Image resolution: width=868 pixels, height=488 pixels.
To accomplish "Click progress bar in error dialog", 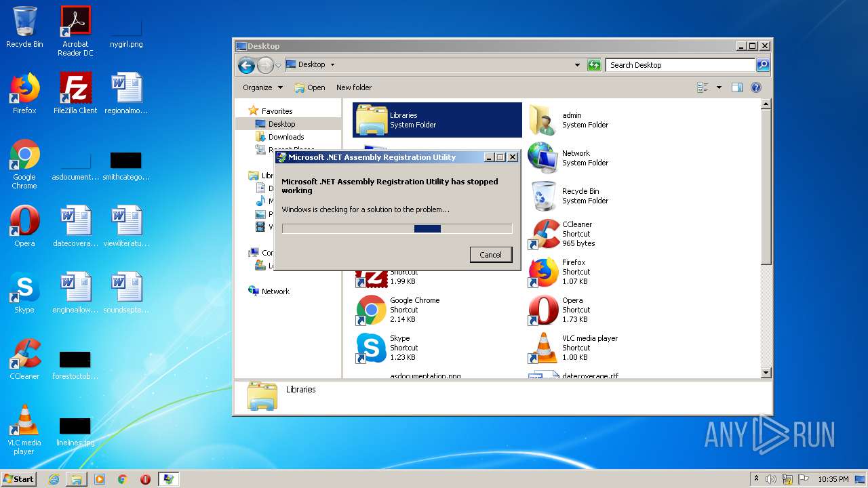I will [397, 228].
